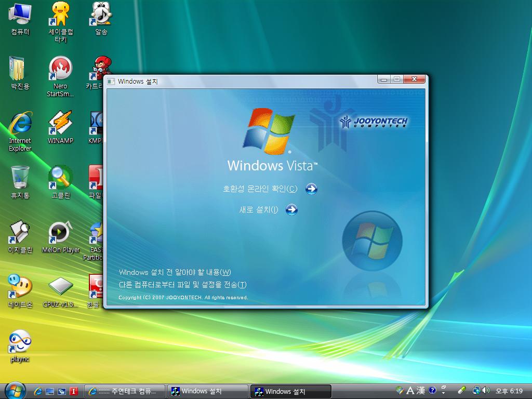
Task: Click the volume speaker tray icon
Action: coord(486,390)
